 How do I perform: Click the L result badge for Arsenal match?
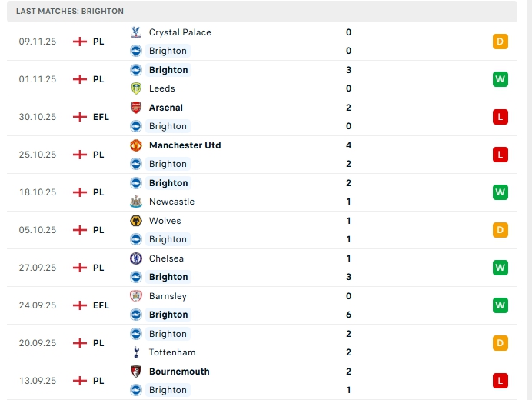[500, 117]
